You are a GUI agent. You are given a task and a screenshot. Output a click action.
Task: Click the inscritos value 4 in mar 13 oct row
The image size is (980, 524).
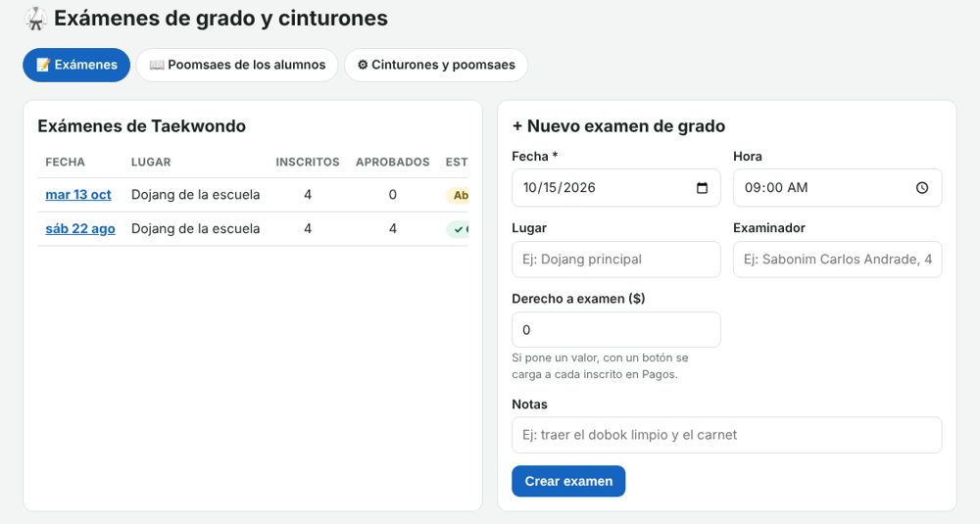pyautogui.click(x=308, y=195)
